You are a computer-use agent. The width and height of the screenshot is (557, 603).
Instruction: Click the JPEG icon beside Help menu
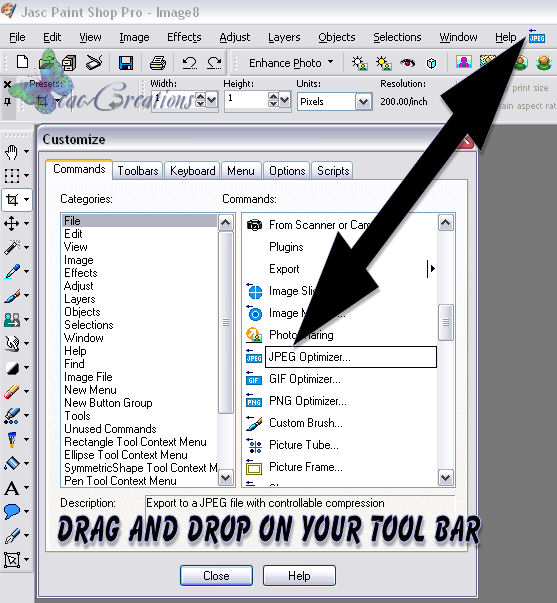pos(537,36)
